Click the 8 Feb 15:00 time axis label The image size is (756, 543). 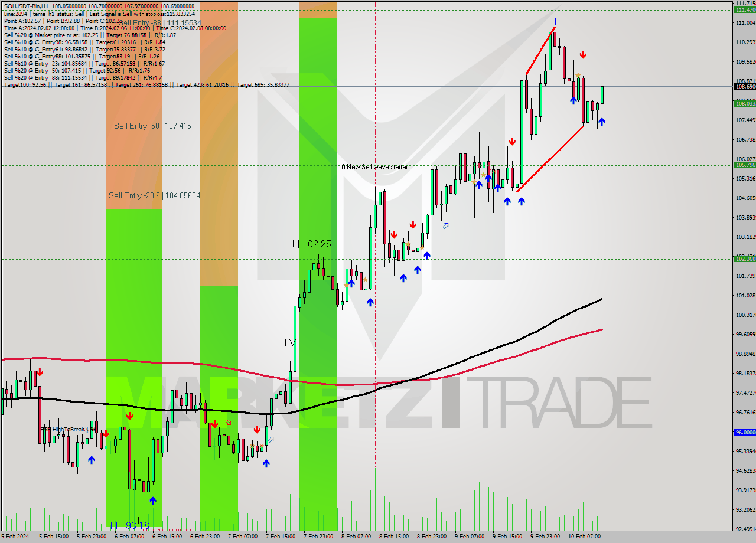point(393,536)
